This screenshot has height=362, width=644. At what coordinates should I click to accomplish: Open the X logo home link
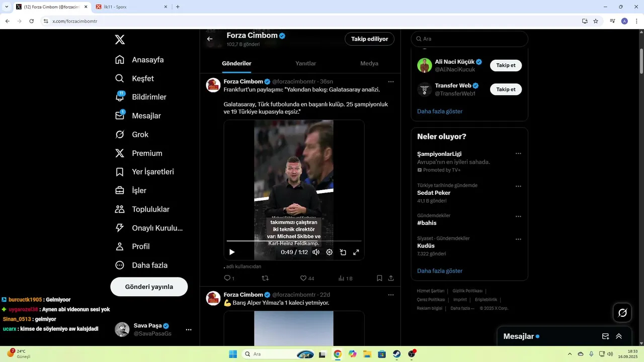(120, 40)
